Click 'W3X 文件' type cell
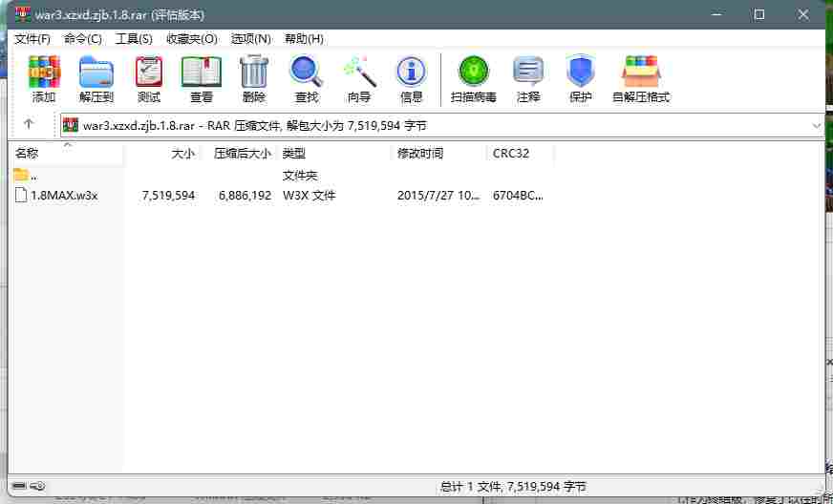The image size is (833, 504). click(310, 196)
